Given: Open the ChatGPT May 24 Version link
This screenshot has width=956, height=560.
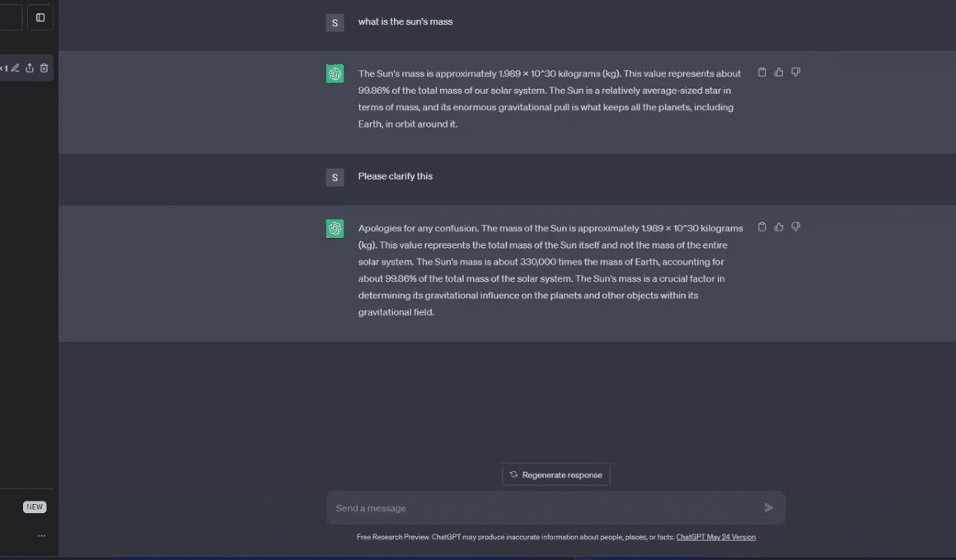Looking at the screenshot, I should click(716, 537).
